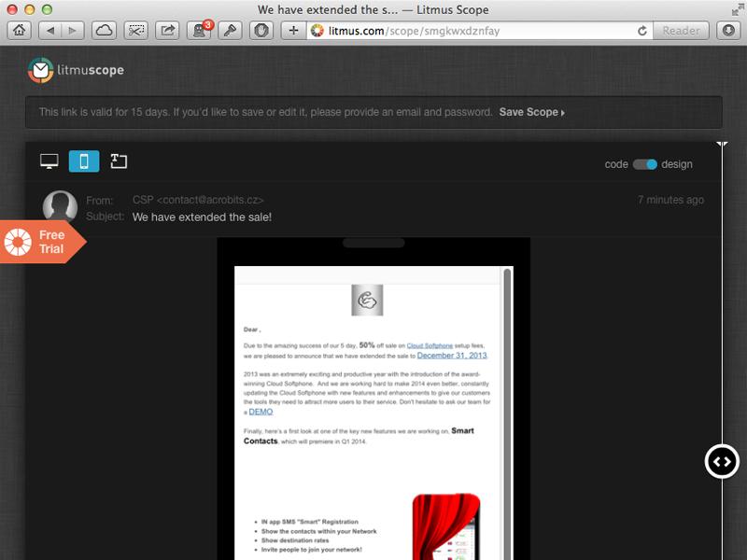The image size is (747, 560).
Task: Switch to plain text preview icon
Action: (119, 161)
